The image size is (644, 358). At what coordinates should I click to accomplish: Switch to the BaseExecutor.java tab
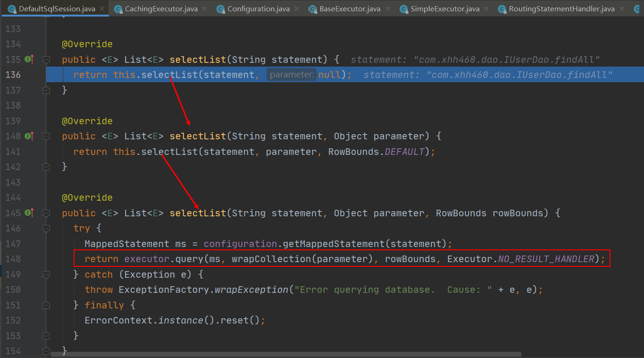tap(350, 9)
